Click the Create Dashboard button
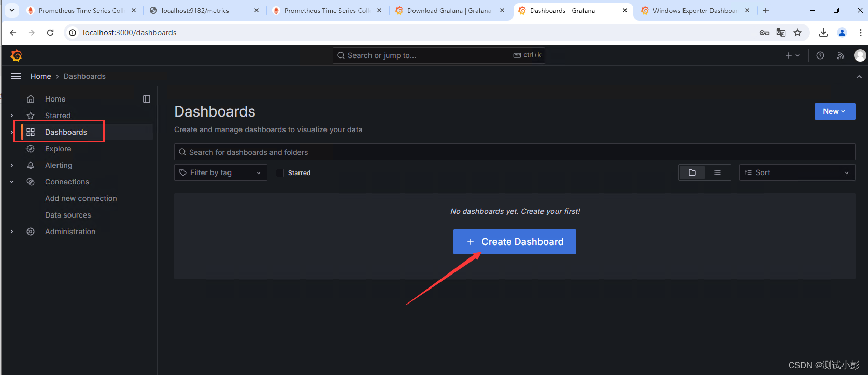The width and height of the screenshot is (868, 375). (515, 242)
